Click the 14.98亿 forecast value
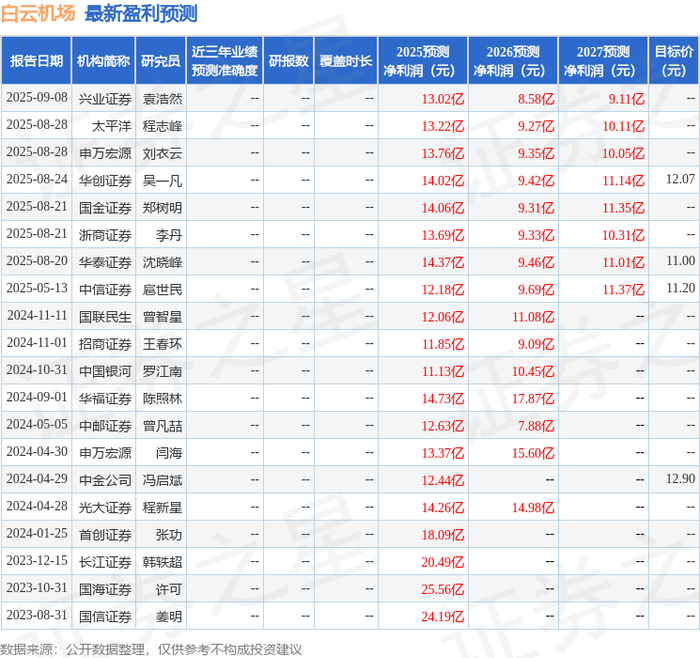The image size is (700, 658). click(x=533, y=507)
